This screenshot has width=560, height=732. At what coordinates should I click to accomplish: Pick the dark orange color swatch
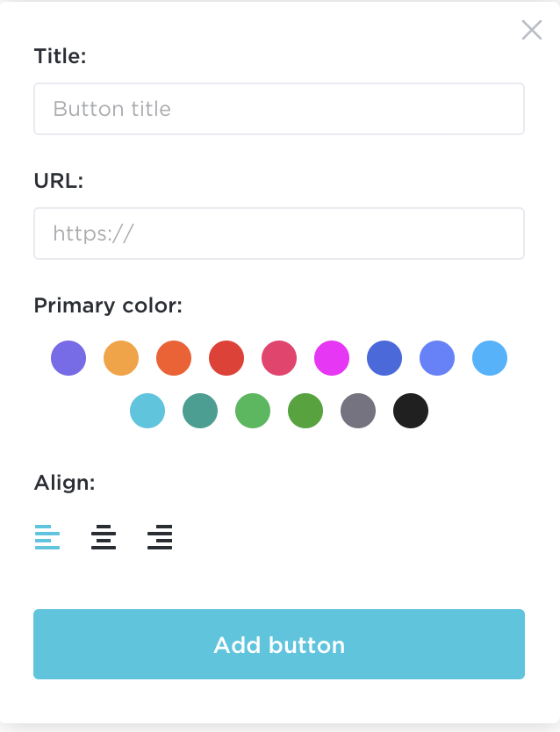tap(174, 358)
